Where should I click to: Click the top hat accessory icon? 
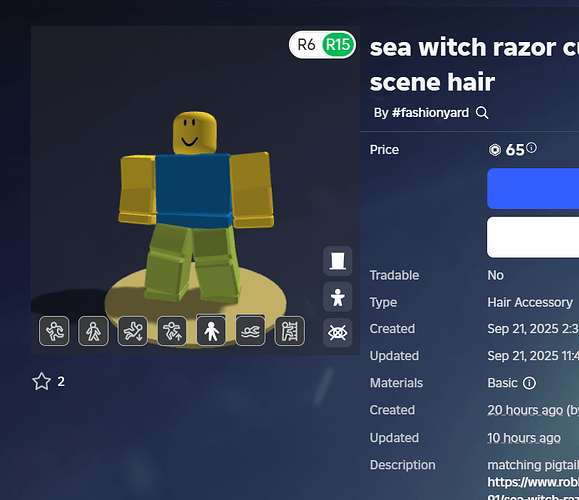point(338,261)
